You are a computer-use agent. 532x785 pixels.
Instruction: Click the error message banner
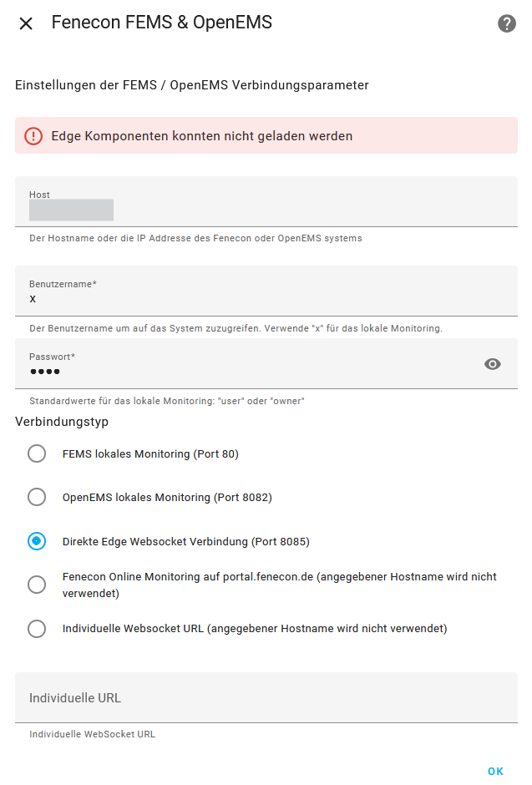266,135
